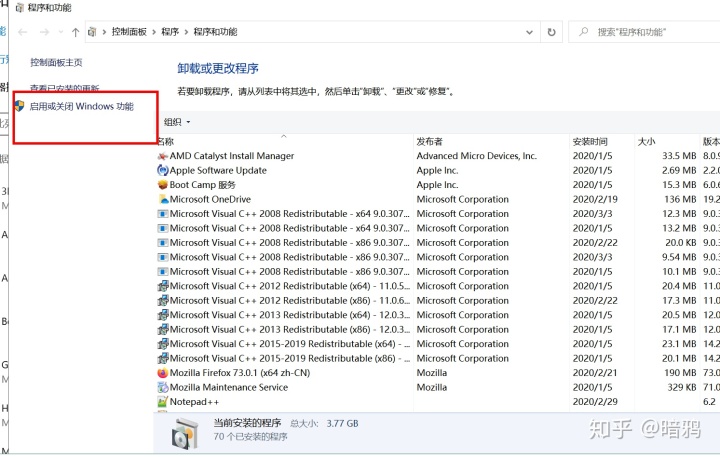This screenshot has width=720, height=458.
Task: Click the installed programs disc icon in details pane
Action: pos(185,433)
